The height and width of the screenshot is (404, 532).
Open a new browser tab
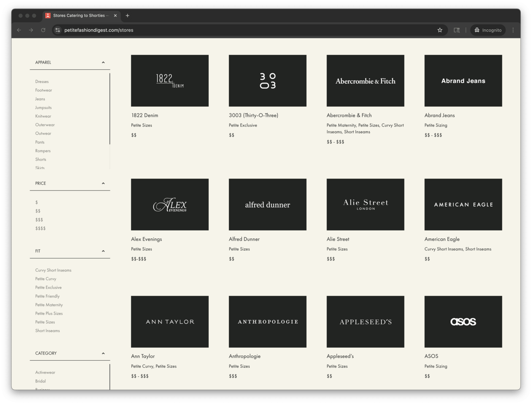pos(128,16)
